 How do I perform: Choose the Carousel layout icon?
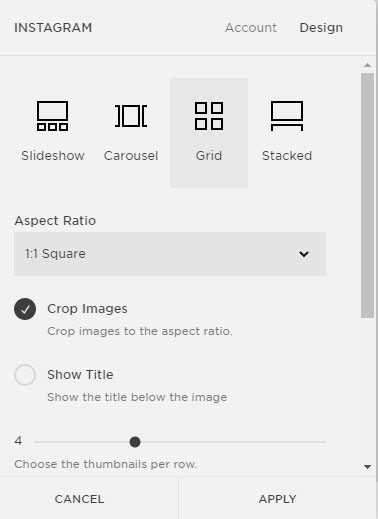pyautogui.click(x=131, y=116)
